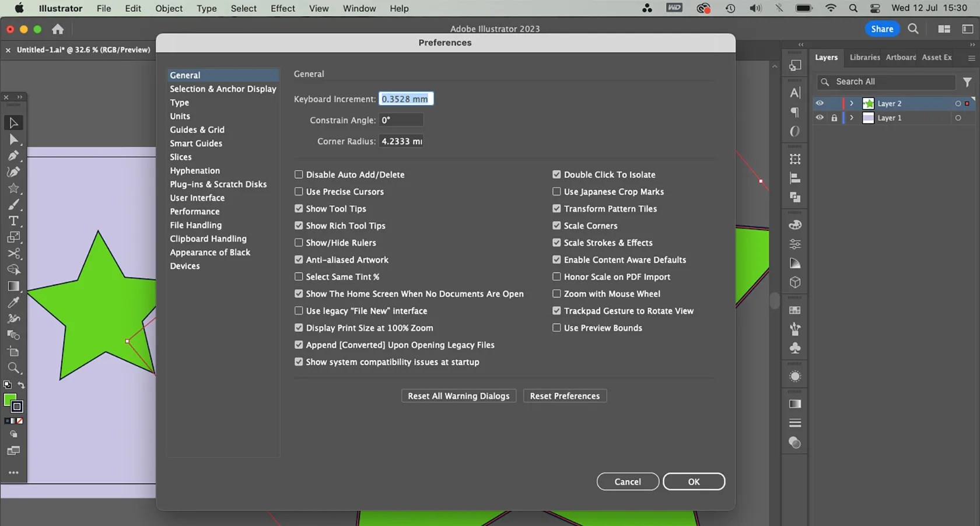Screen dimensions: 980x526
Task: Select the Direct Selection tool
Action: click(13, 139)
